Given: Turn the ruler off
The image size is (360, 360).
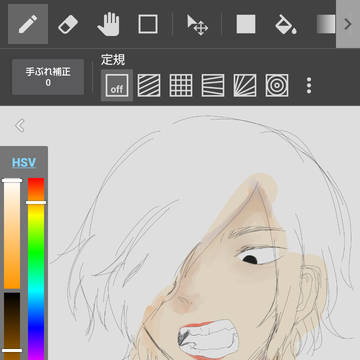Looking at the screenshot, I should point(117,85).
